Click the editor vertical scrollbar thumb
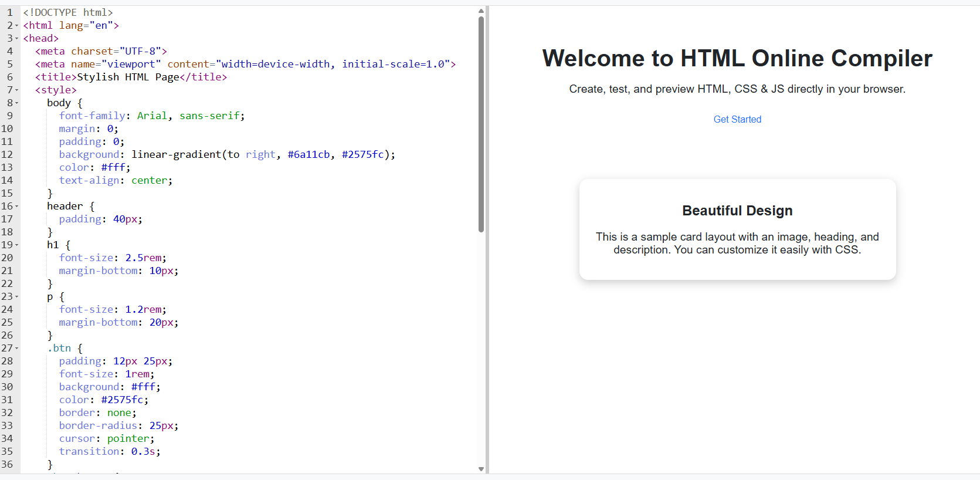This screenshot has height=480, width=980. tap(481, 123)
